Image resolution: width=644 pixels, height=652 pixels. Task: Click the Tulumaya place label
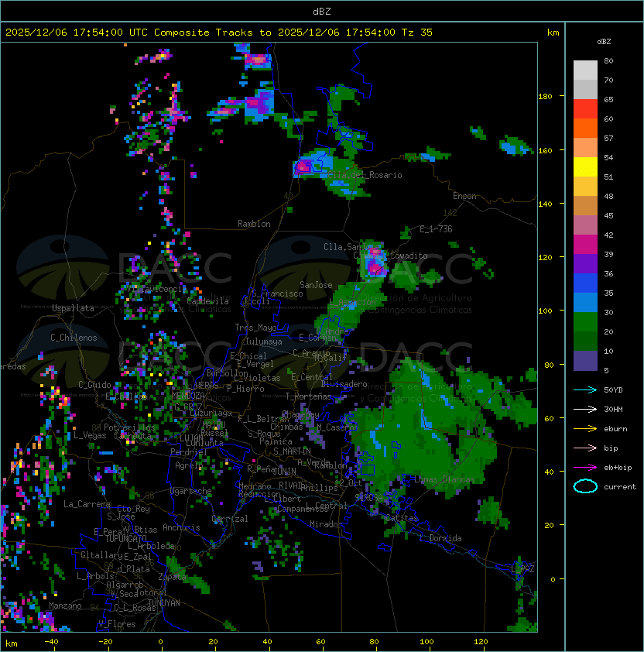pyautogui.click(x=264, y=341)
